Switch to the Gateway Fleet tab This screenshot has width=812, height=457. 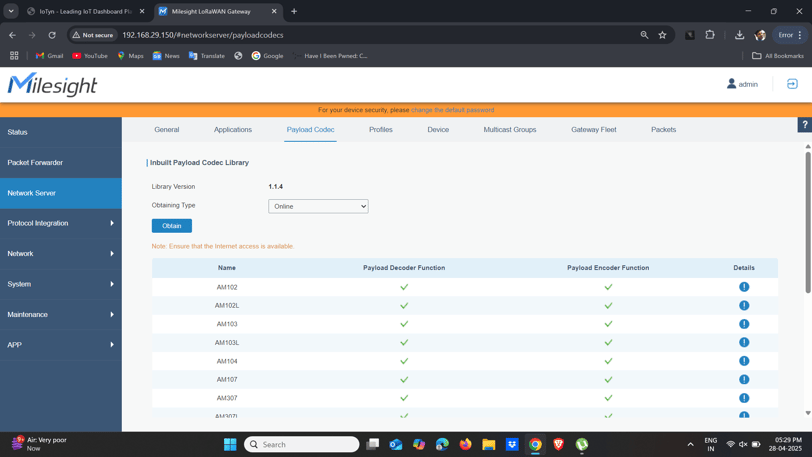pyautogui.click(x=593, y=130)
